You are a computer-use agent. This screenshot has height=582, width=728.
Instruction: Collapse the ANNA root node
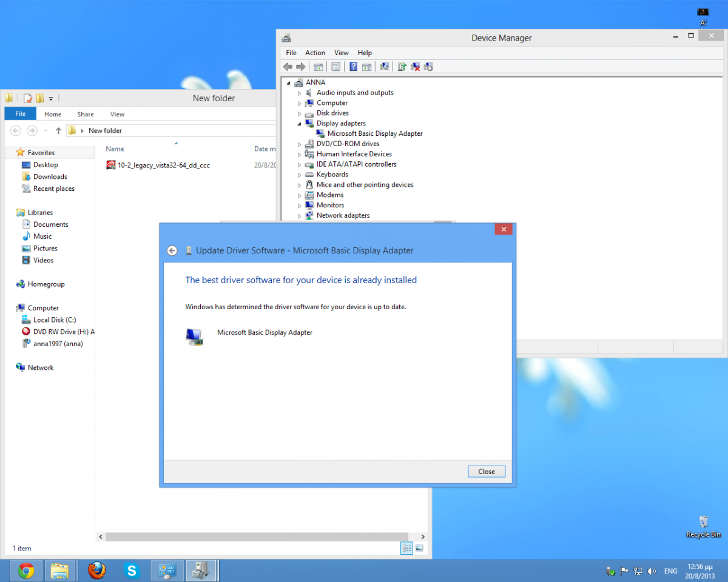(x=289, y=82)
